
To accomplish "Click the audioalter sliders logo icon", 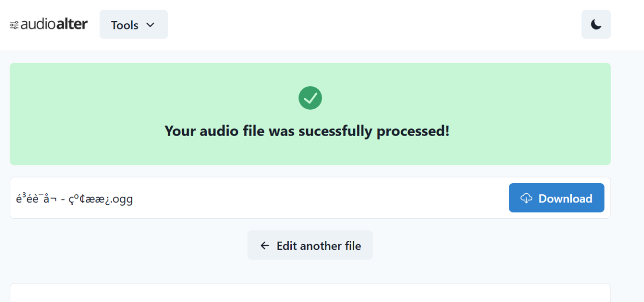I will [14, 25].
